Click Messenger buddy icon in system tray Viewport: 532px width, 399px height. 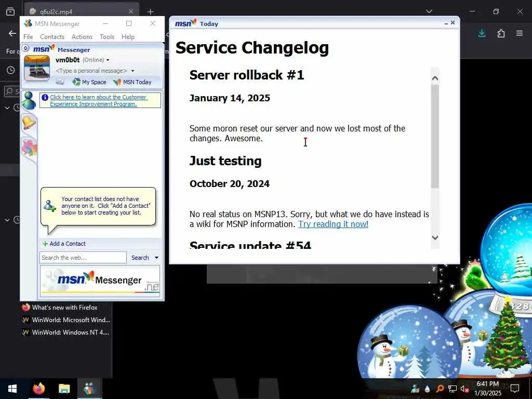tap(415, 389)
